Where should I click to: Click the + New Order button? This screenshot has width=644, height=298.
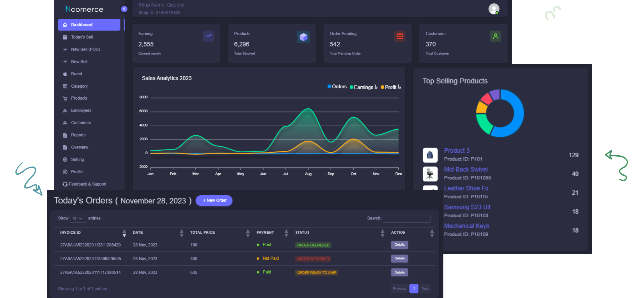coord(214,200)
